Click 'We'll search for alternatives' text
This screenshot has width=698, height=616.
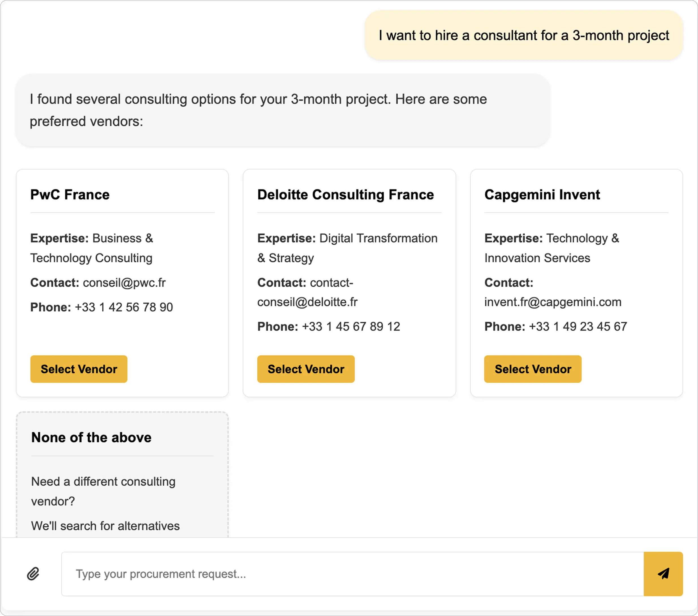click(105, 526)
